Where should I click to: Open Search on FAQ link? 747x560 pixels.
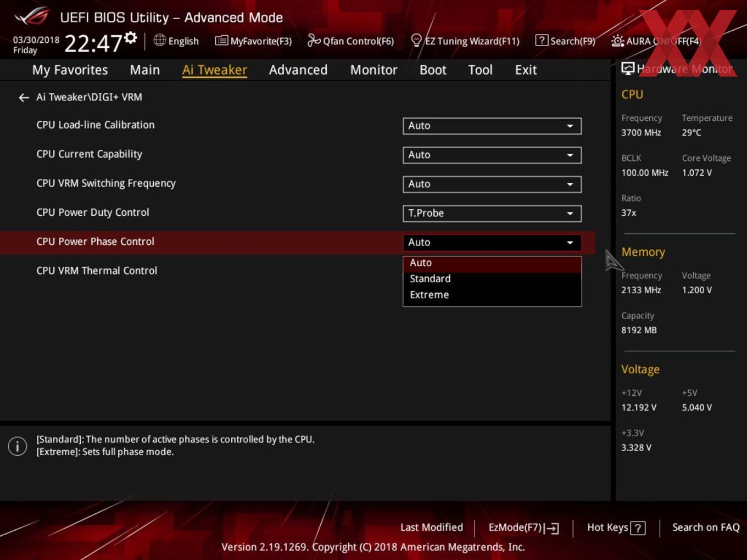[706, 527]
